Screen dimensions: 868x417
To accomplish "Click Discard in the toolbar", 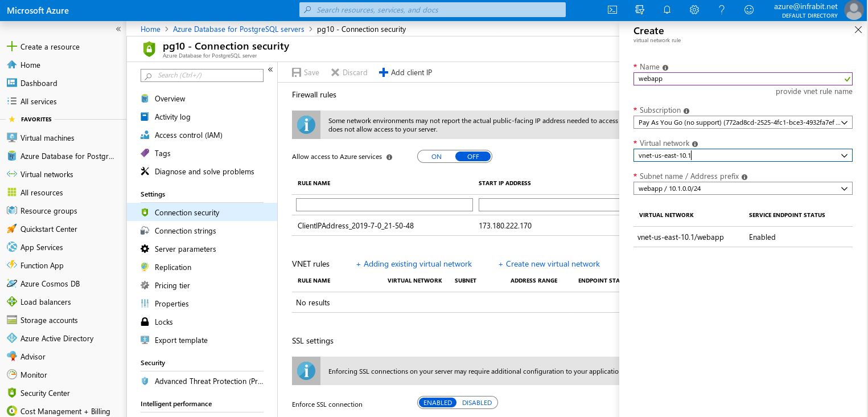I will [x=349, y=72].
